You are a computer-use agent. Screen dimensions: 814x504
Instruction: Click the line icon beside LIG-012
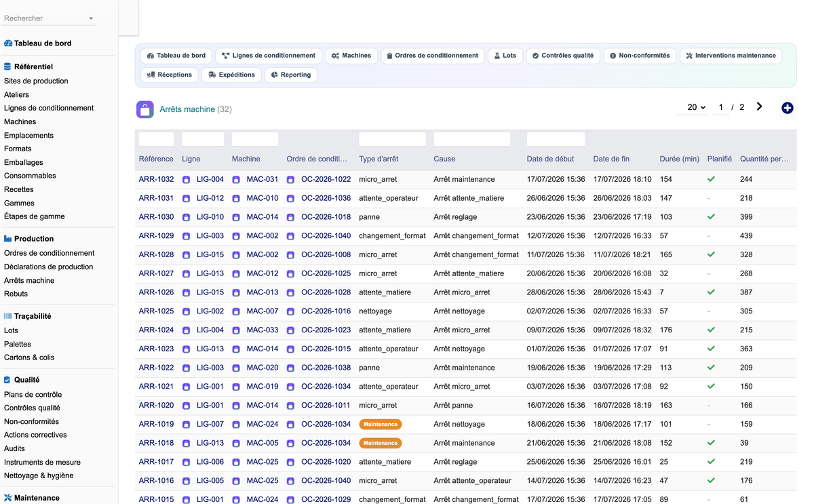pyautogui.click(x=187, y=199)
